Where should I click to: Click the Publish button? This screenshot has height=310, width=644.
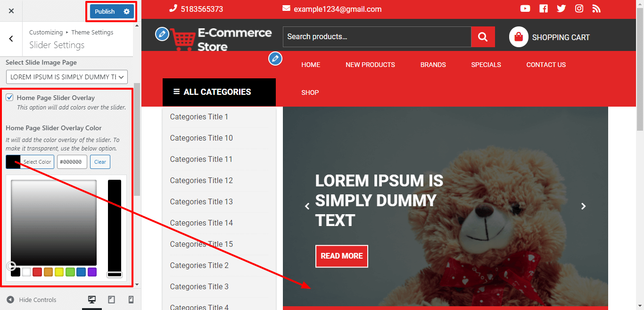coord(105,11)
